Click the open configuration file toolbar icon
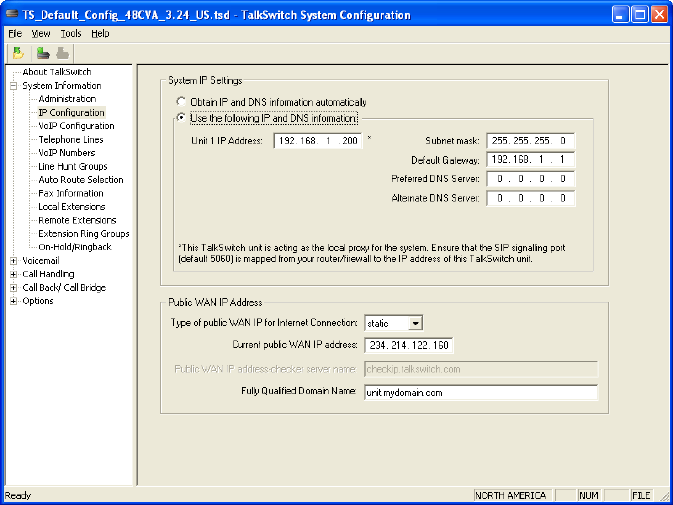 (18, 53)
